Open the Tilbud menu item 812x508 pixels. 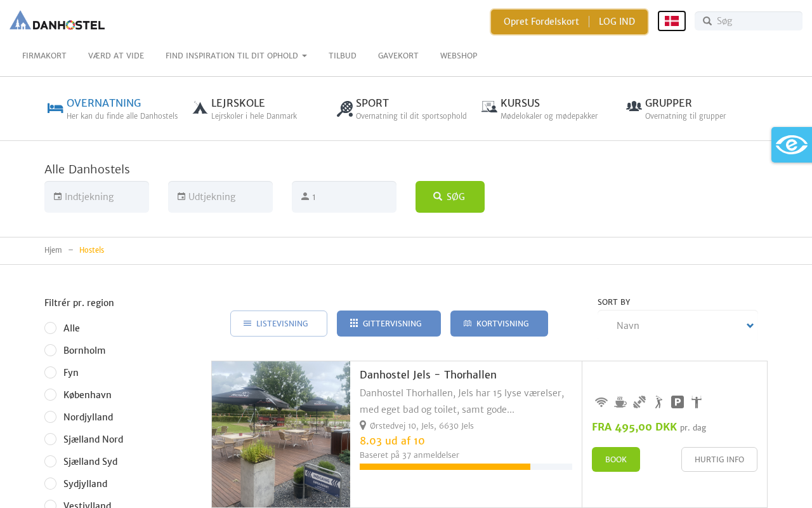[343, 56]
